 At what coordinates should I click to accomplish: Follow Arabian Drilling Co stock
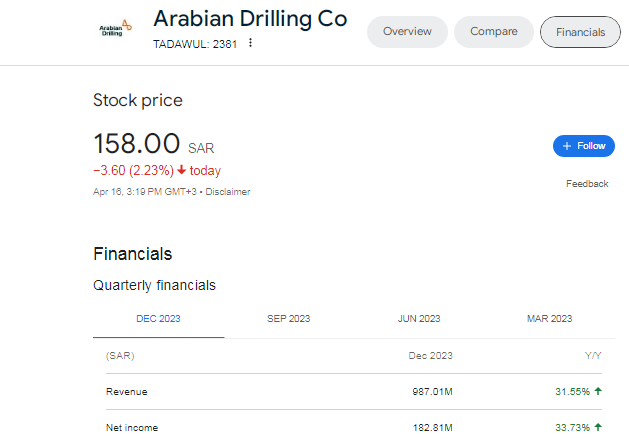pyautogui.click(x=584, y=146)
